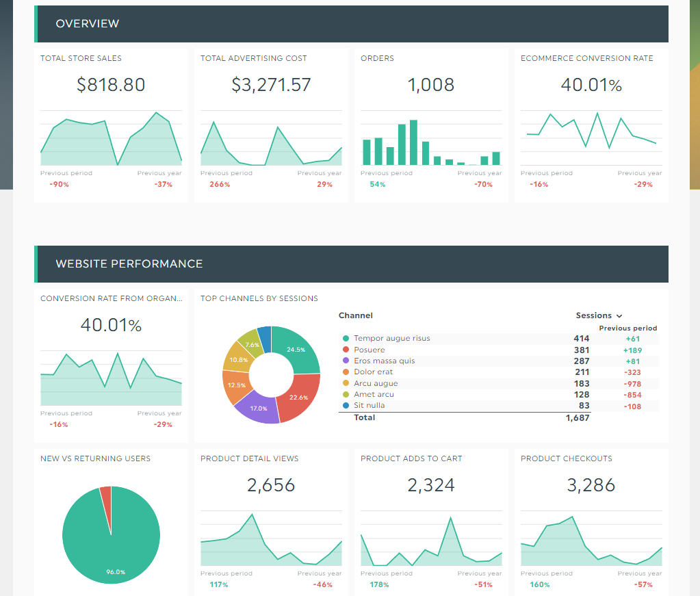Click the 17.0% purple donut slice
Viewport: 700px width, 596px height.
coord(257,409)
